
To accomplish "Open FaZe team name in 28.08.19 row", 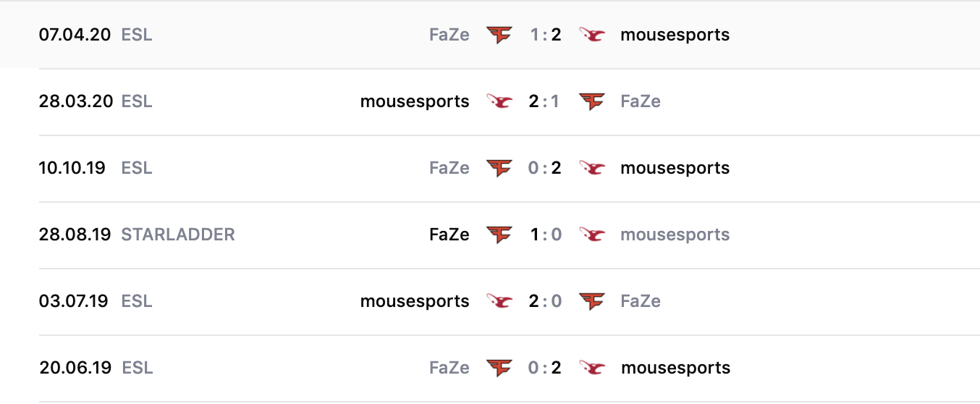I will 449,235.
